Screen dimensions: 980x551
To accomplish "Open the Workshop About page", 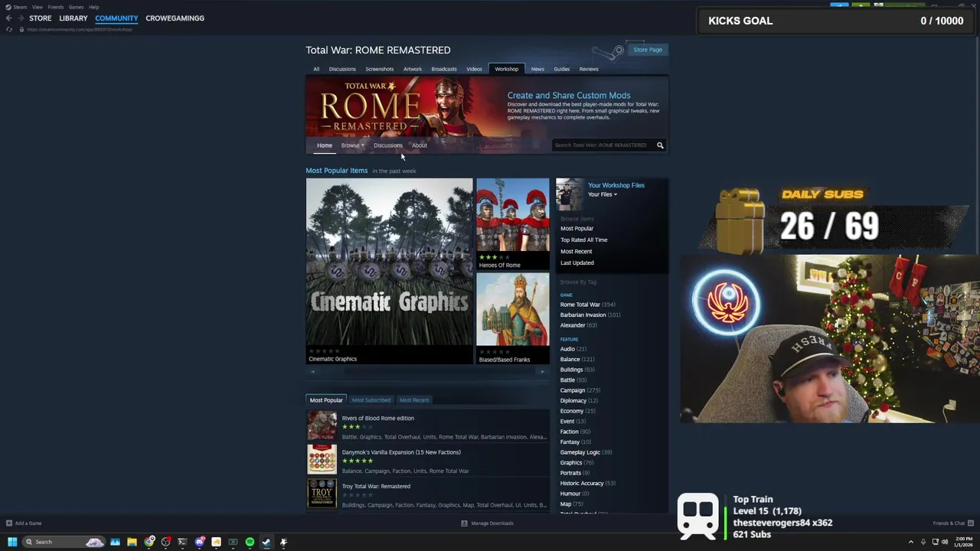I will pyautogui.click(x=420, y=145).
